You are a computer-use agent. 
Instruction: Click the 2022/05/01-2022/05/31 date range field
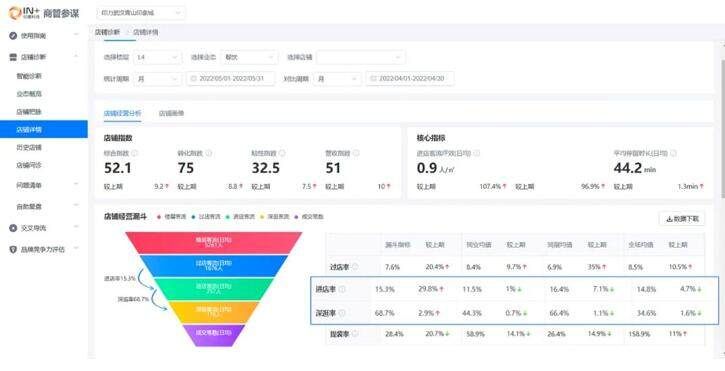point(231,79)
